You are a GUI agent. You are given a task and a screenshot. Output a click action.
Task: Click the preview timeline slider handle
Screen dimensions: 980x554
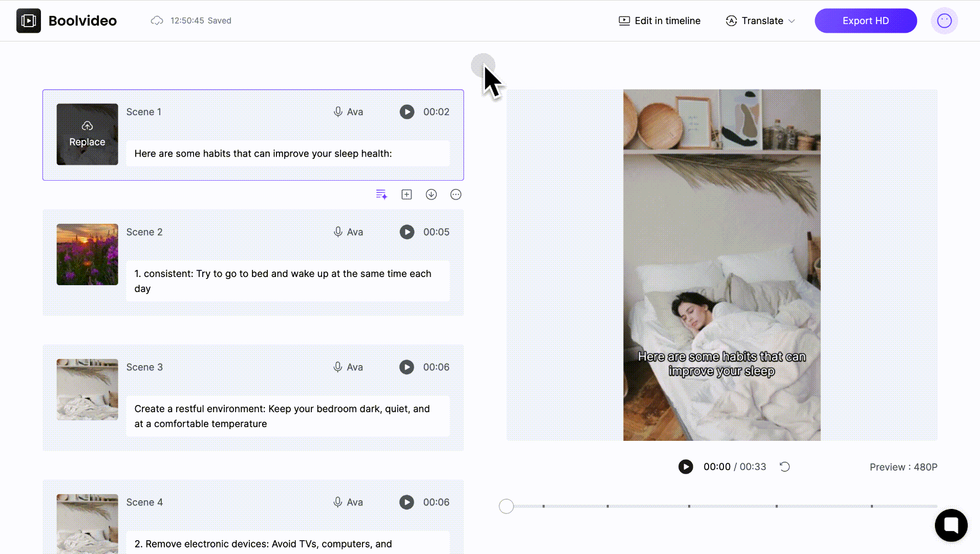click(506, 506)
